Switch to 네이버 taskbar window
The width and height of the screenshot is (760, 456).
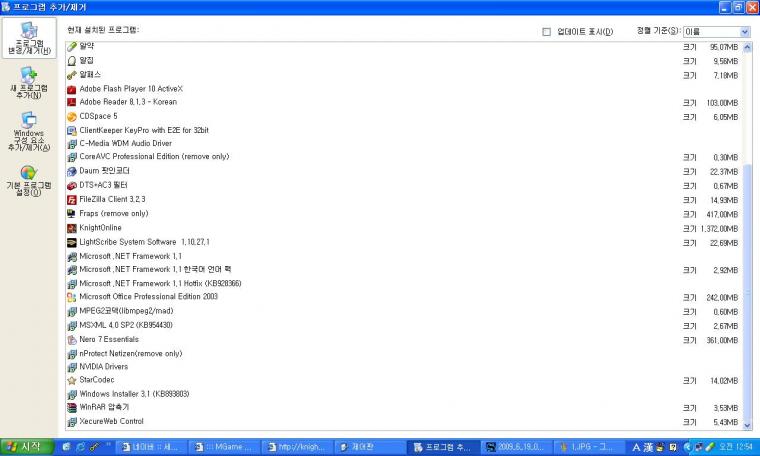click(153, 447)
